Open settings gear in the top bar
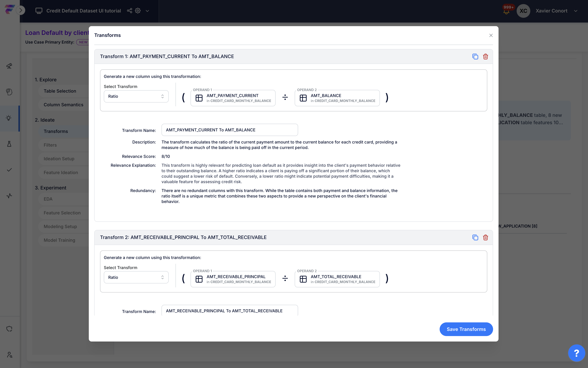The width and height of the screenshot is (588, 368). 138,11
